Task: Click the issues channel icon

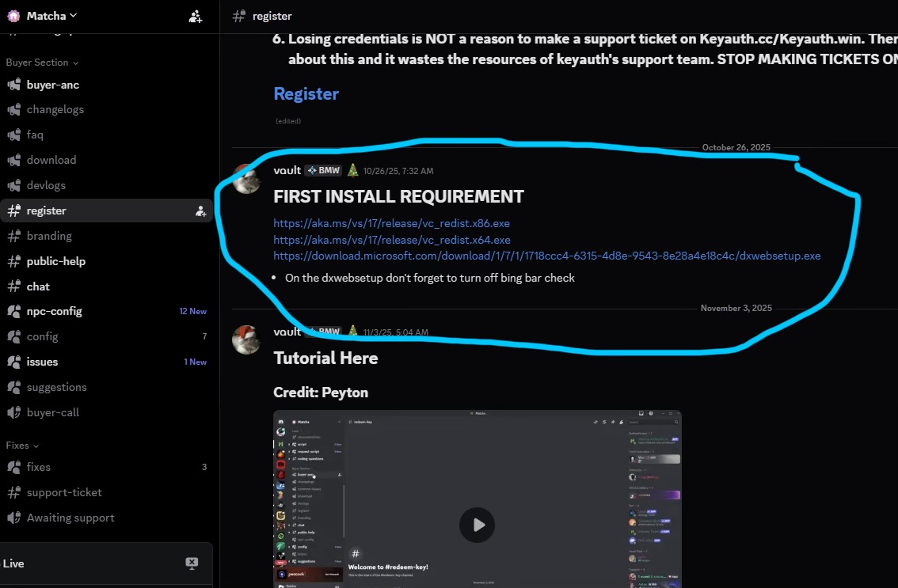Action: (x=13, y=362)
